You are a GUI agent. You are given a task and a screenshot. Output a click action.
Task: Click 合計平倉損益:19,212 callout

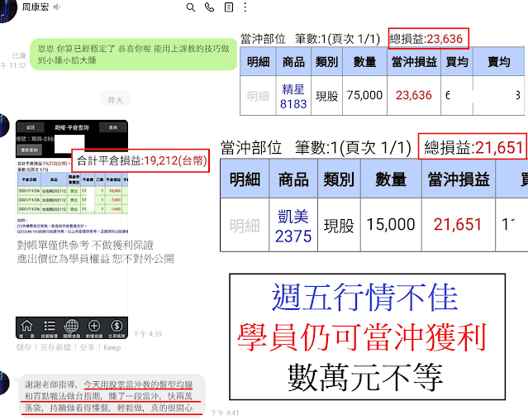pyautogui.click(x=141, y=160)
